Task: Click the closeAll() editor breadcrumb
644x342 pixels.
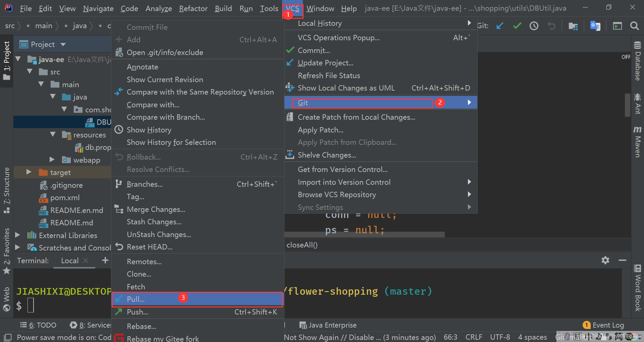Action: pos(302,245)
